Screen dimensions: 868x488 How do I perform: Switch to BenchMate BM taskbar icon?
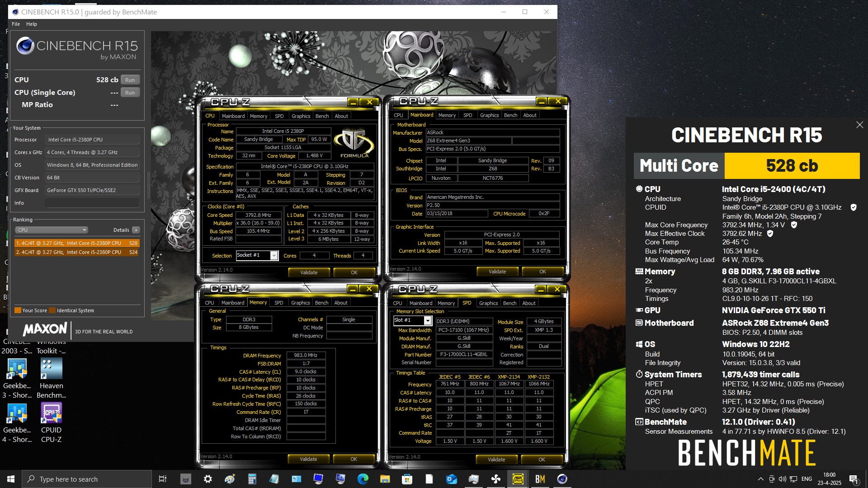540,479
